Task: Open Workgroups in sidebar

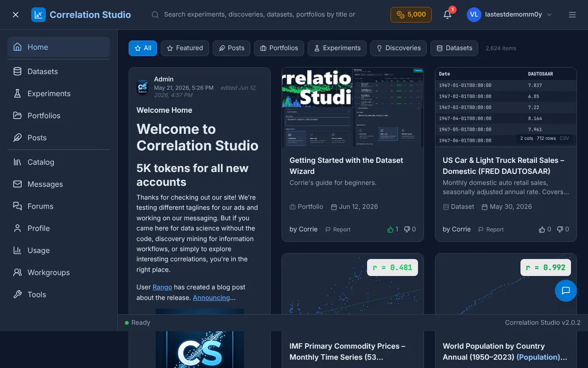Action: pyautogui.click(x=58, y=272)
